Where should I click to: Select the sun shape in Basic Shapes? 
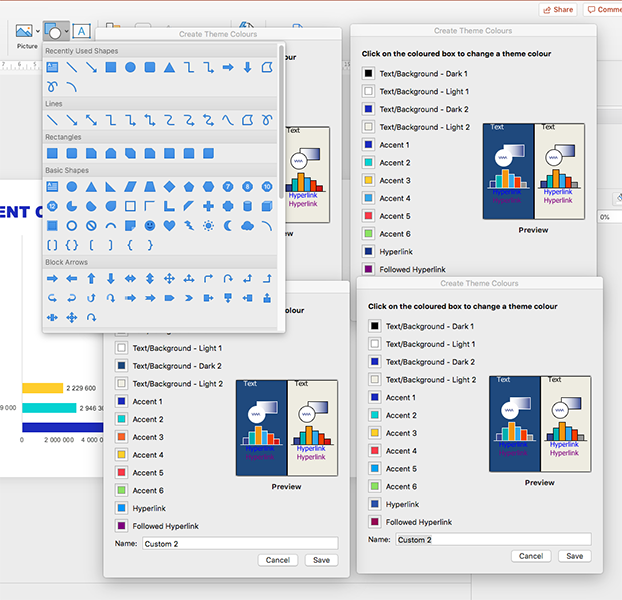click(208, 226)
